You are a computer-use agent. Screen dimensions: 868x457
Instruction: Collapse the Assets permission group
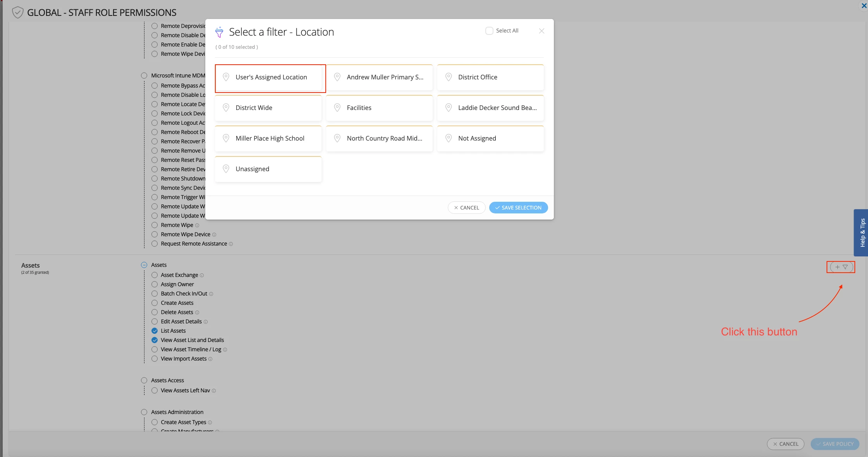[x=144, y=265]
